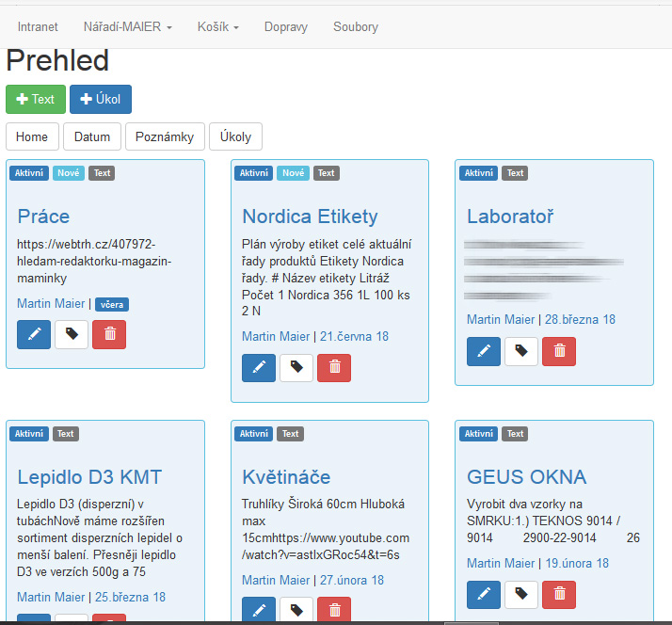The image size is (672, 625).
Task: Delete the Nordica Etikety note
Action: pyautogui.click(x=334, y=368)
